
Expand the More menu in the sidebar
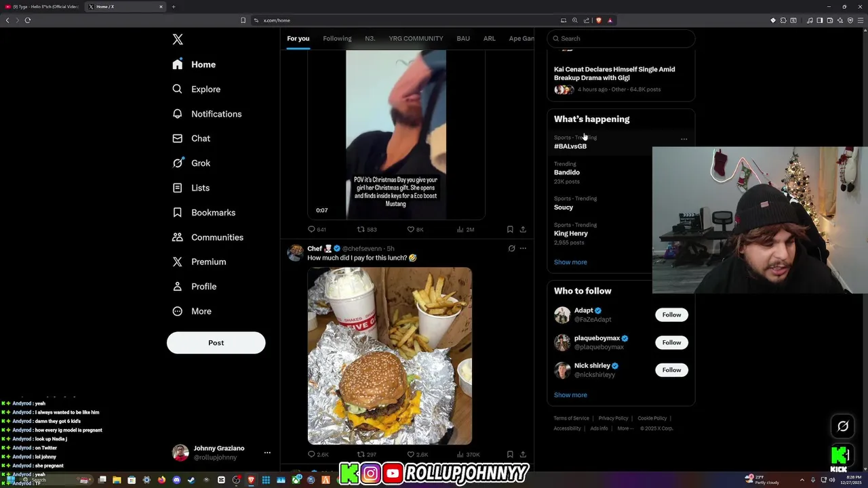point(191,311)
